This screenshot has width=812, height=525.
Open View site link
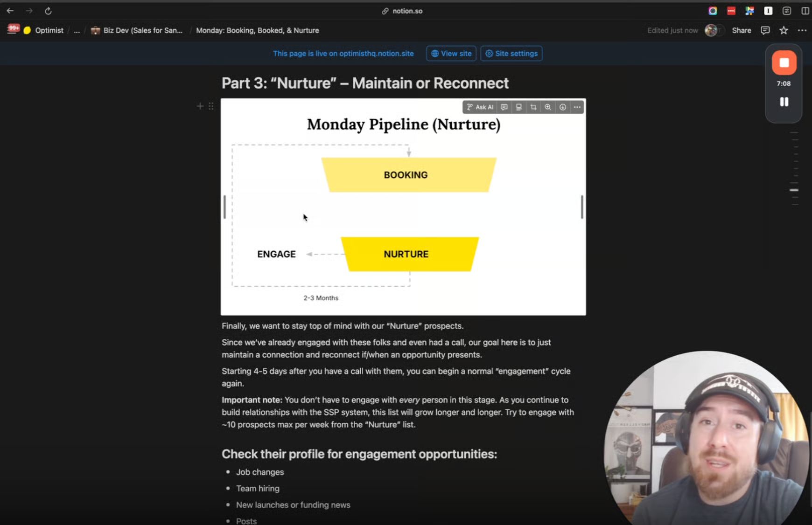451,54
